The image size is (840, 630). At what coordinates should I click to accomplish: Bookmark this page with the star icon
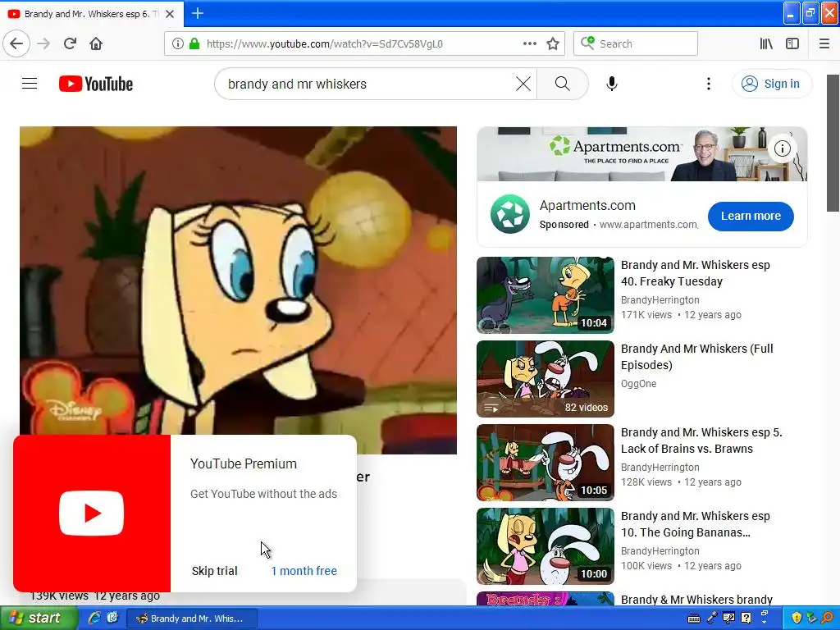click(553, 43)
